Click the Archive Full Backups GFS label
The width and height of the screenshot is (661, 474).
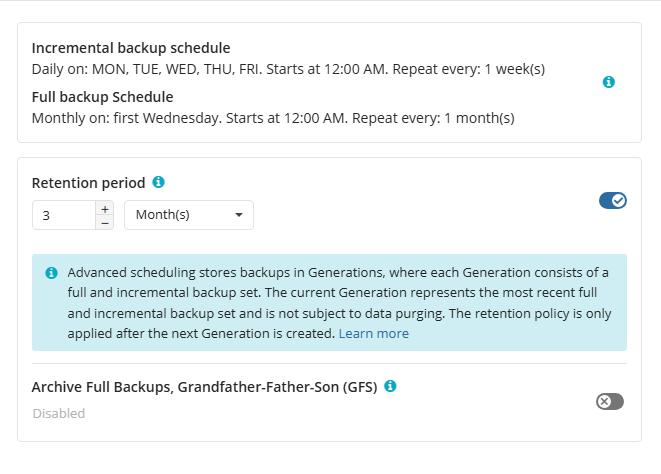click(x=204, y=386)
